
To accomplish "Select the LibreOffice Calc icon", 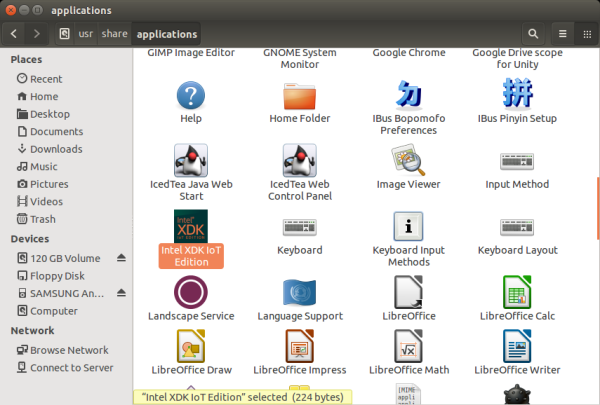I will tap(517, 292).
